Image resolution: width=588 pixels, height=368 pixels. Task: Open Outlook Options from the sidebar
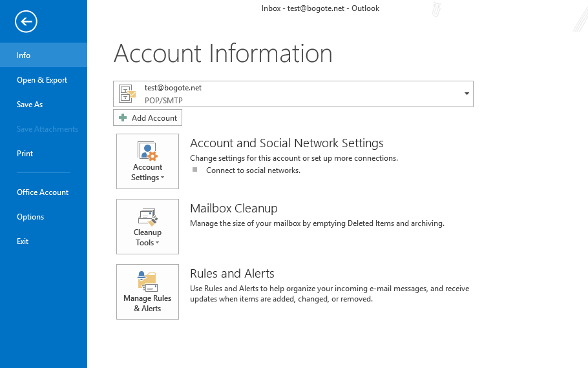[30, 217]
